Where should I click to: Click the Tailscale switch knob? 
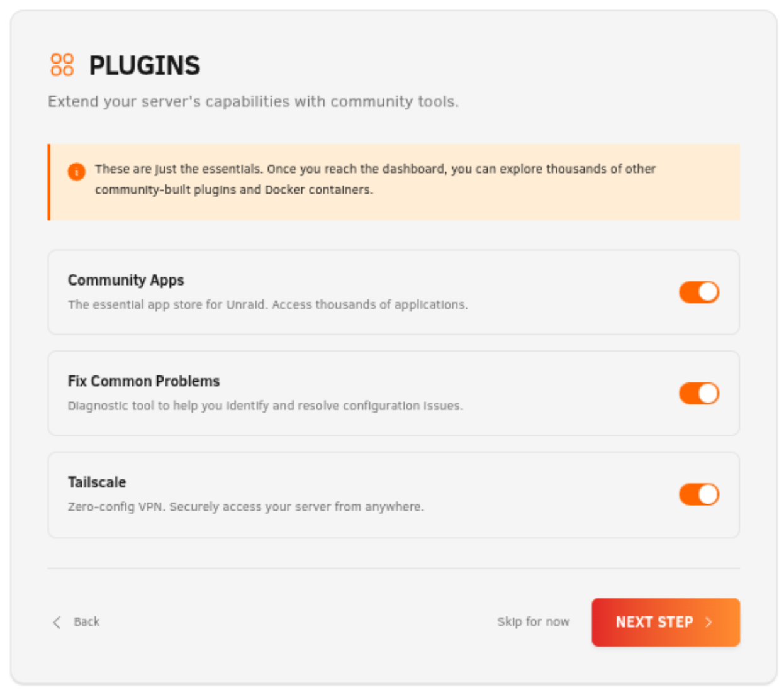coord(707,494)
